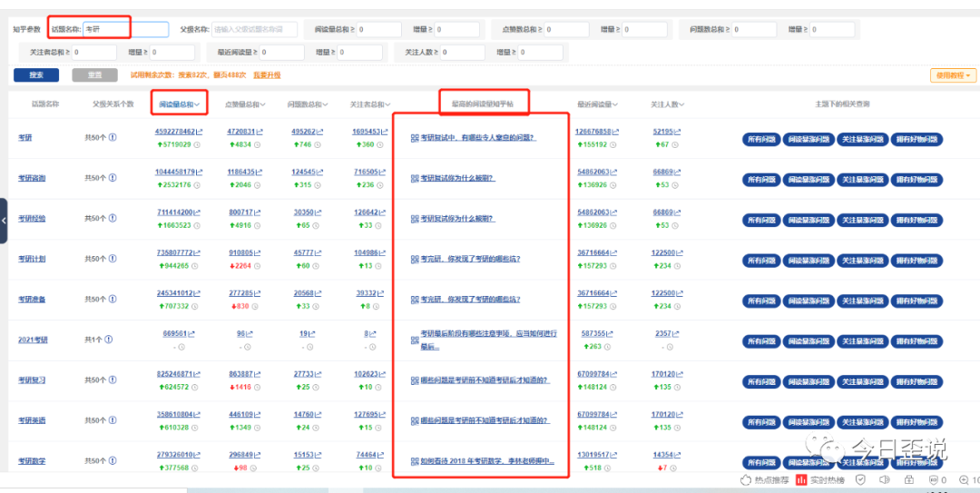This screenshot has width=980, height=493.
Task: Open post 考研复试中,有哪些令人窒息的问题?
Action: click(478, 138)
